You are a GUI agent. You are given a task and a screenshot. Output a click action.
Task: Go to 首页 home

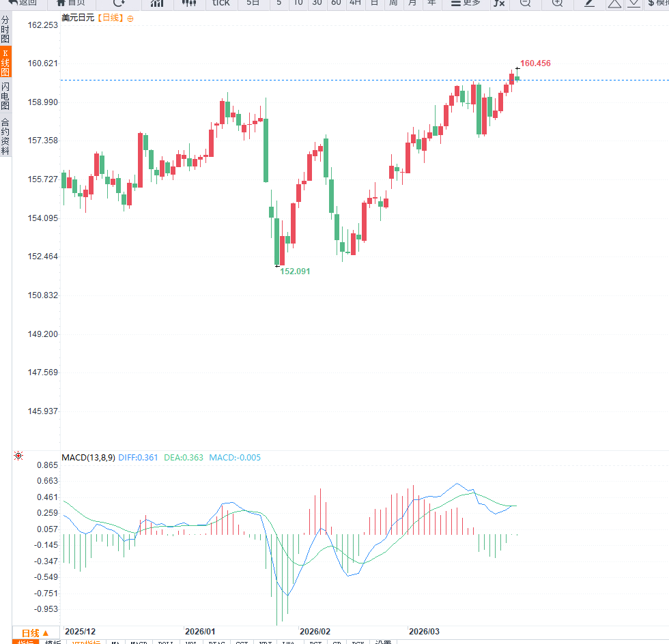[x=71, y=3]
